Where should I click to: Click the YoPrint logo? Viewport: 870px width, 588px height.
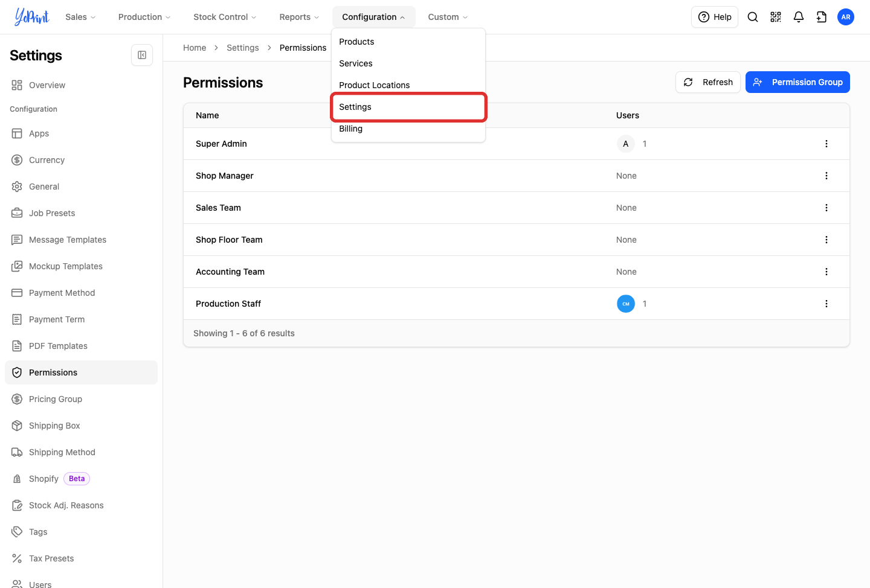coord(31,17)
